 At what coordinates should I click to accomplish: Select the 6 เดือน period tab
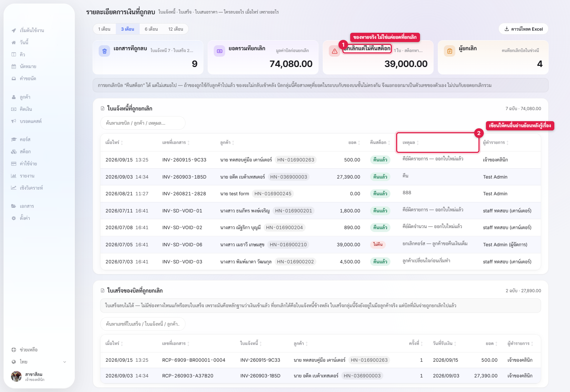coord(151,29)
